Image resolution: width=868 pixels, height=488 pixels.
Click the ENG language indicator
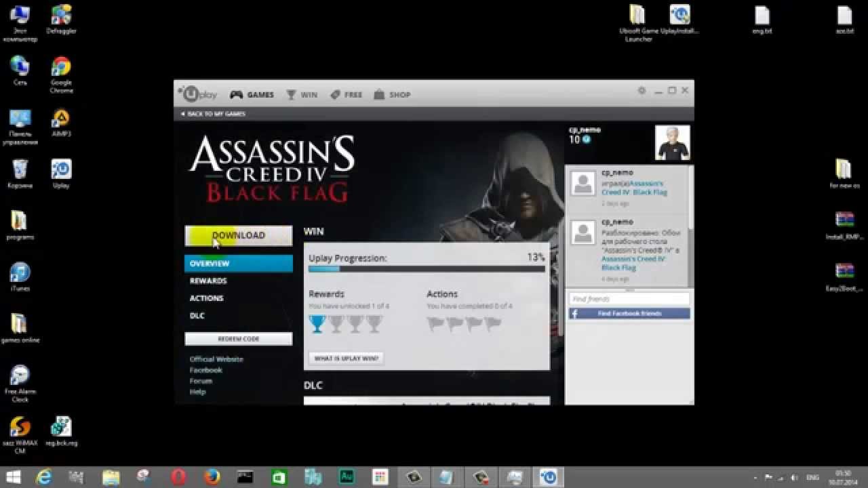(x=812, y=477)
